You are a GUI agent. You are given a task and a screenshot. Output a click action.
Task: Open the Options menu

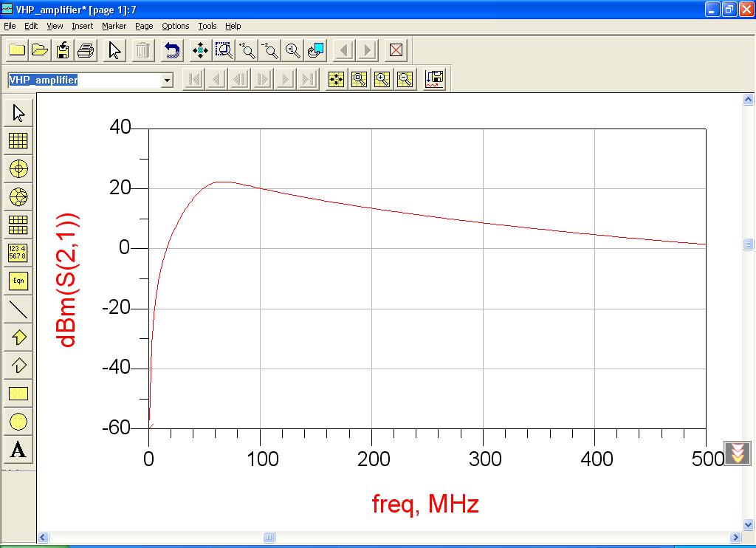pos(176,26)
